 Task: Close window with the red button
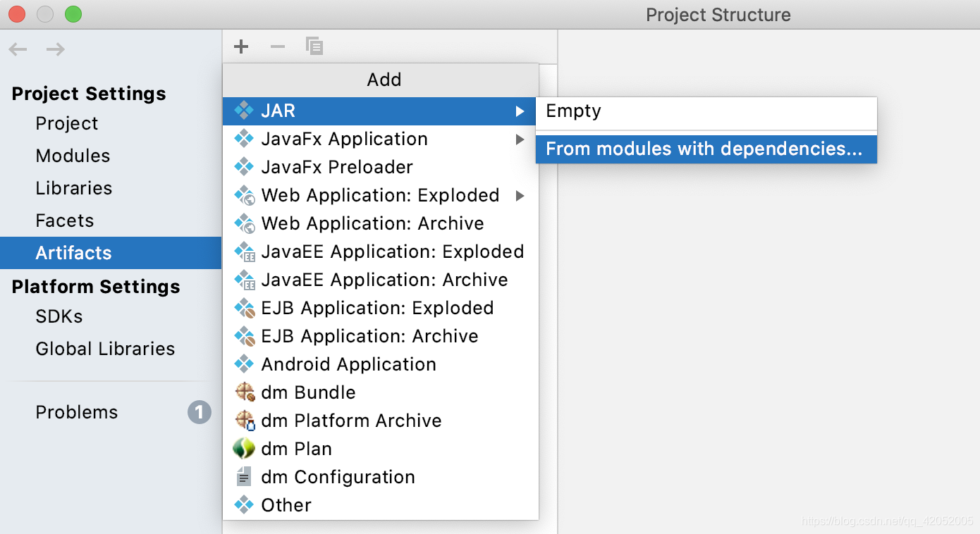coord(16,14)
